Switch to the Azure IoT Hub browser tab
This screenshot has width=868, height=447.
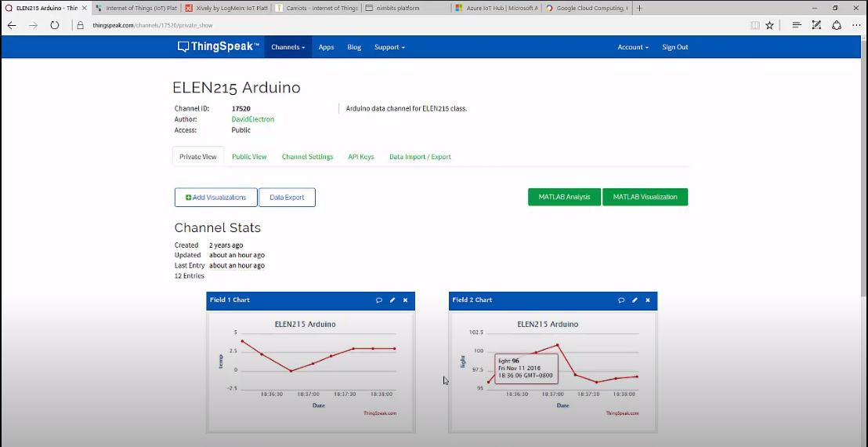click(496, 9)
